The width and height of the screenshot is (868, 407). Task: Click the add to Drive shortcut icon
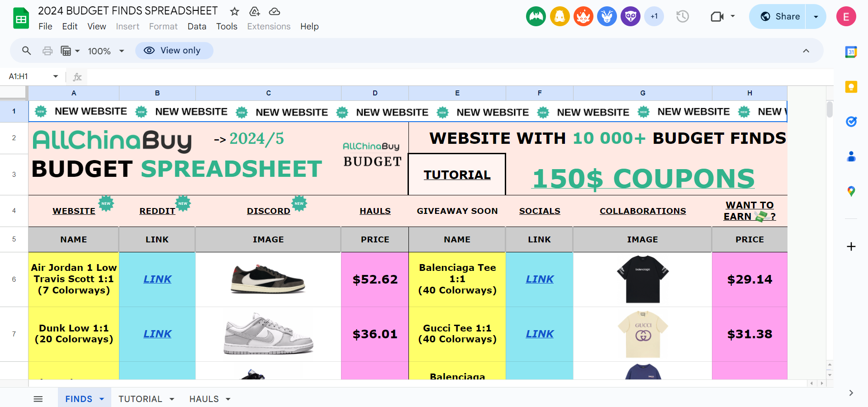255,11
